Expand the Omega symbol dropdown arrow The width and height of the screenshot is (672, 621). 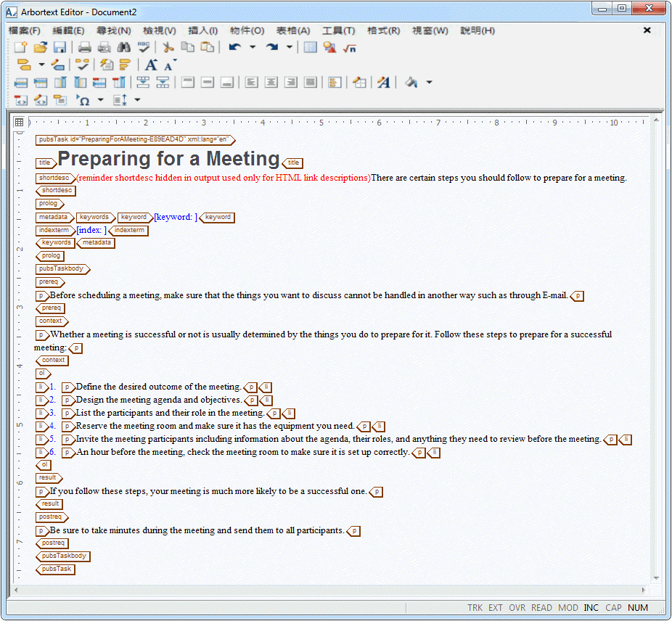pyautogui.click(x=100, y=100)
